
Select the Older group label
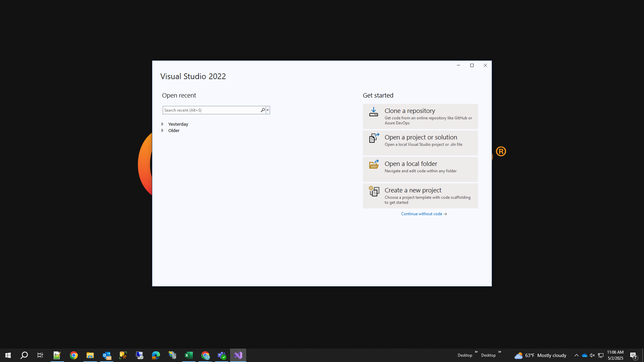pos(174,130)
